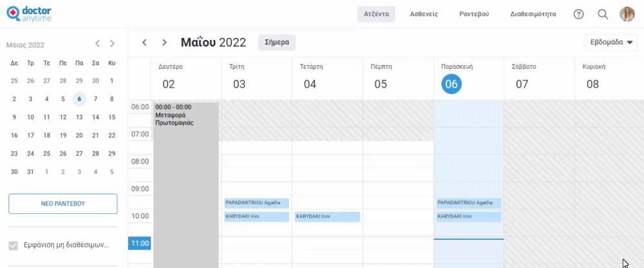The width and height of the screenshot is (644, 268).
Task: Open the Μεταφορά Πρωτομαγιάς holiday block
Action: 186,185
